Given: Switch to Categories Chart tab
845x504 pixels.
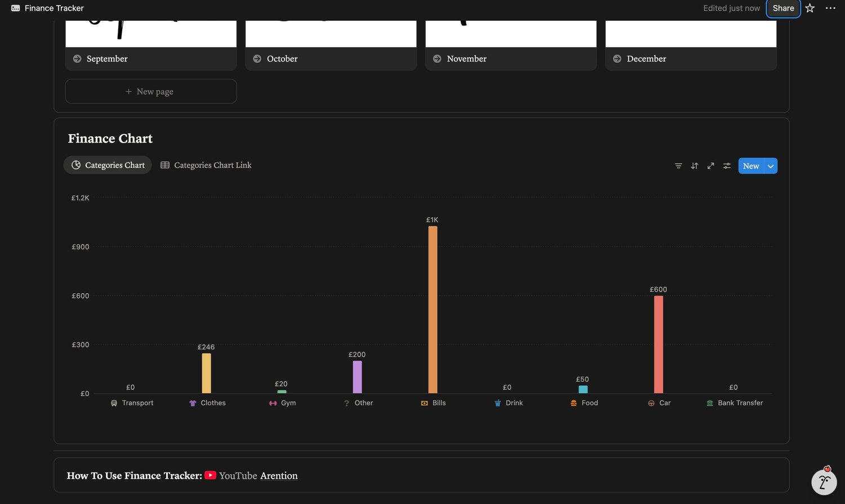Looking at the screenshot, I should click(108, 165).
